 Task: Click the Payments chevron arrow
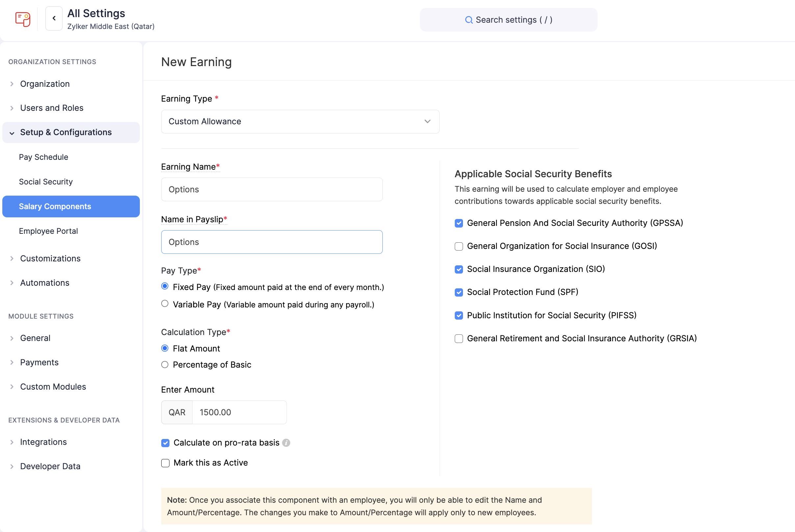(12, 362)
